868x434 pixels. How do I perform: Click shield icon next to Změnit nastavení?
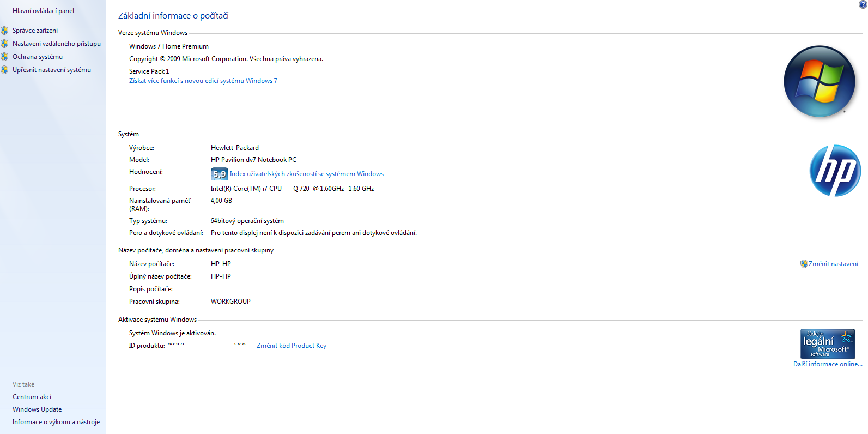pyautogui.click(x=804, y=264)
